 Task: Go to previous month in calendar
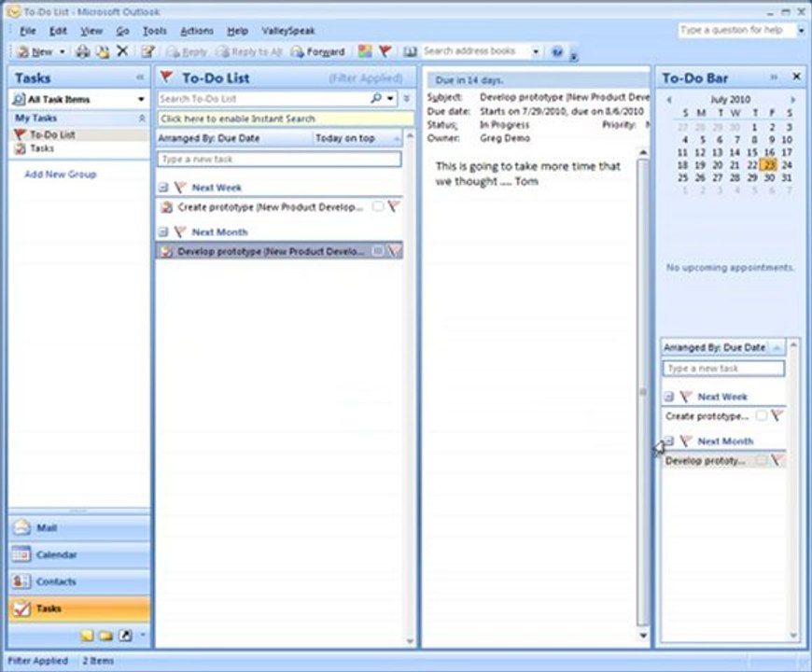(x=669, y=100)
